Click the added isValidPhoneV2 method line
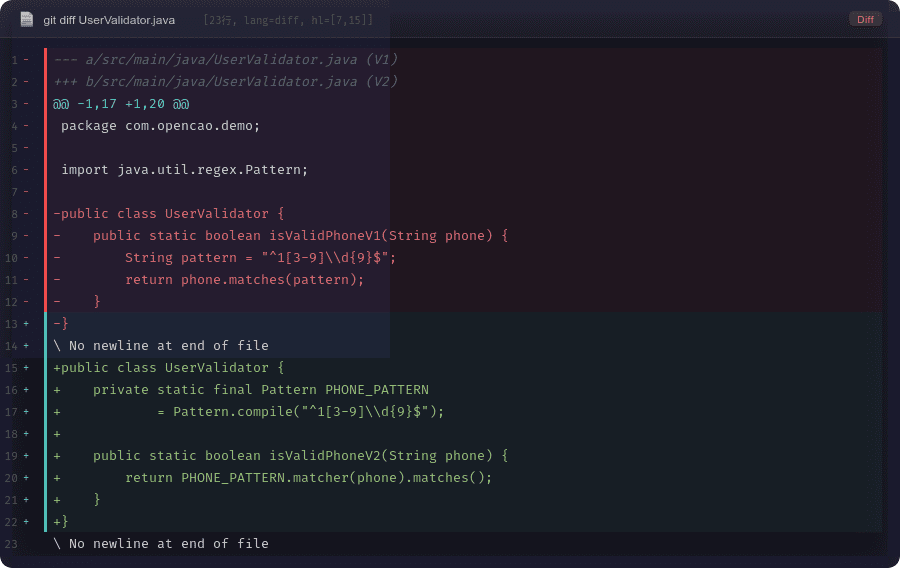This screenshot has height=568, width=900. pos(281,456)
